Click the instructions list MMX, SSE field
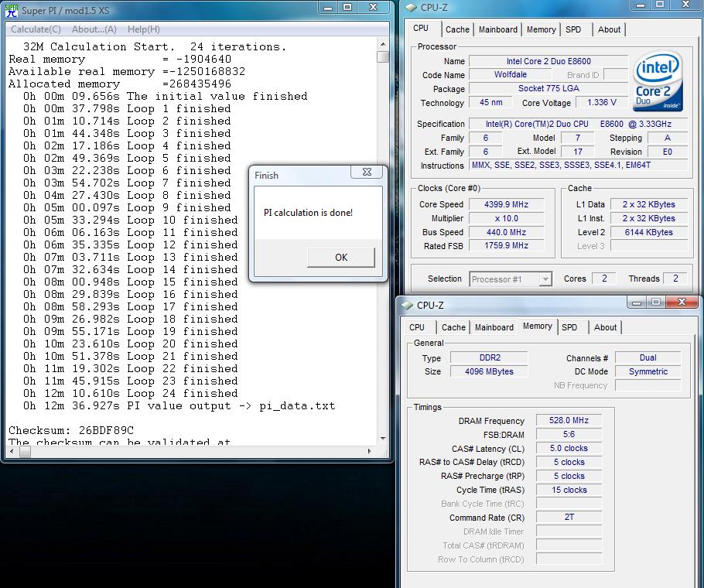Image resolution: width=704 pixels, height=588 pixels. 579,165
